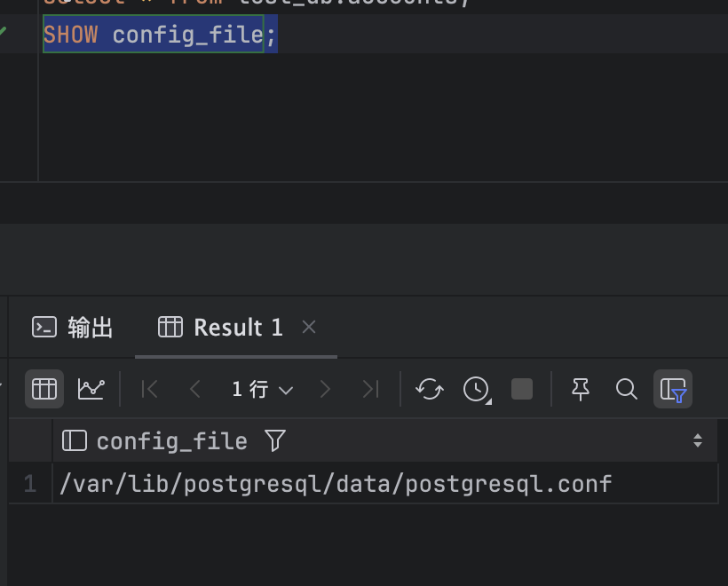
Task: Click the config_file column header
Action: coord(171,440)
